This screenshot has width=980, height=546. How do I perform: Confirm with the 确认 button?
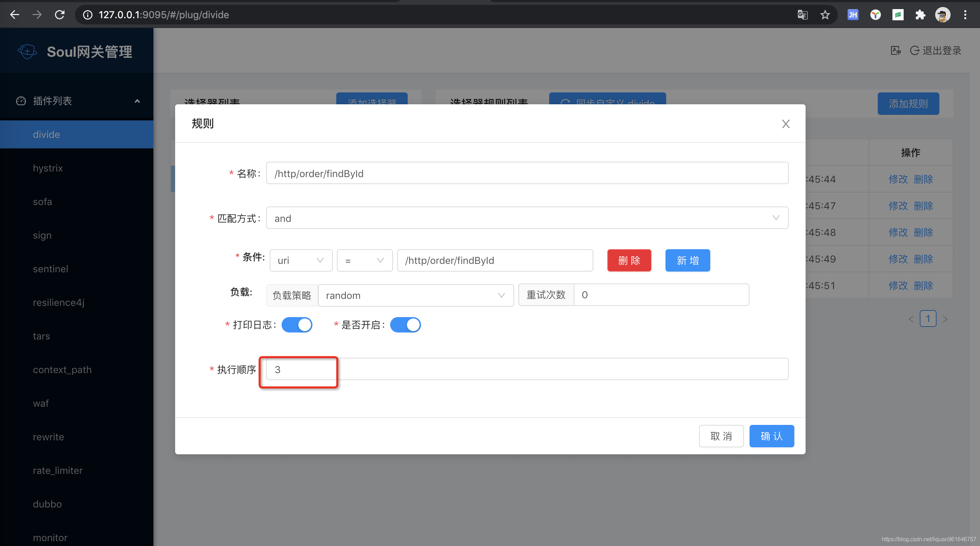pyautogui.click(x=772, y=436)
